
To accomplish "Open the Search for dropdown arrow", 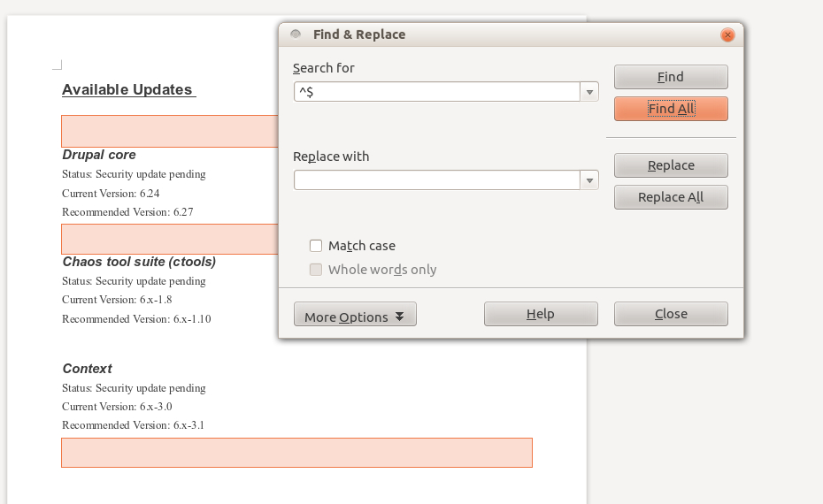I will click(589, 92).
